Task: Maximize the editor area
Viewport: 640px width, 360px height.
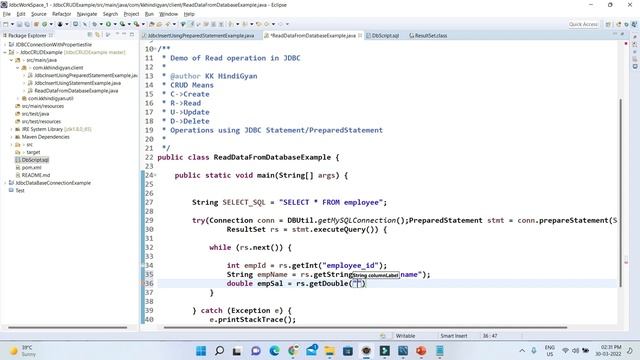Action: point(622,34)
